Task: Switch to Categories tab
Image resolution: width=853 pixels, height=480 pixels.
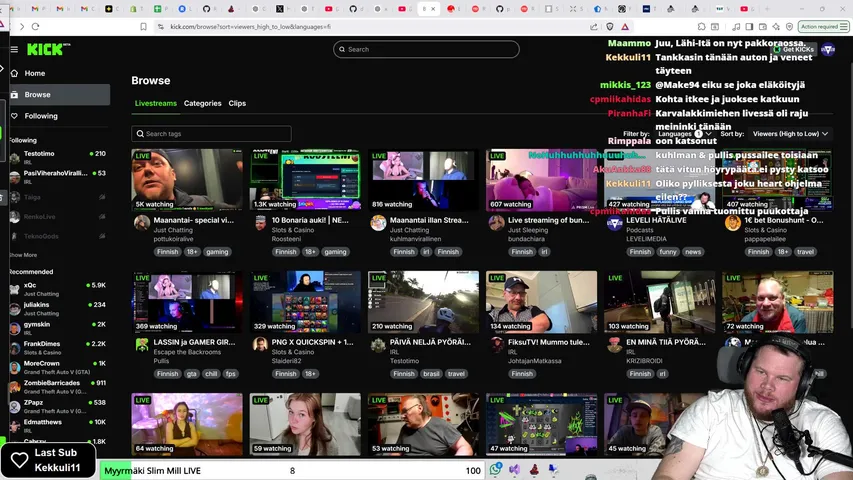Action: pos(202,103)
